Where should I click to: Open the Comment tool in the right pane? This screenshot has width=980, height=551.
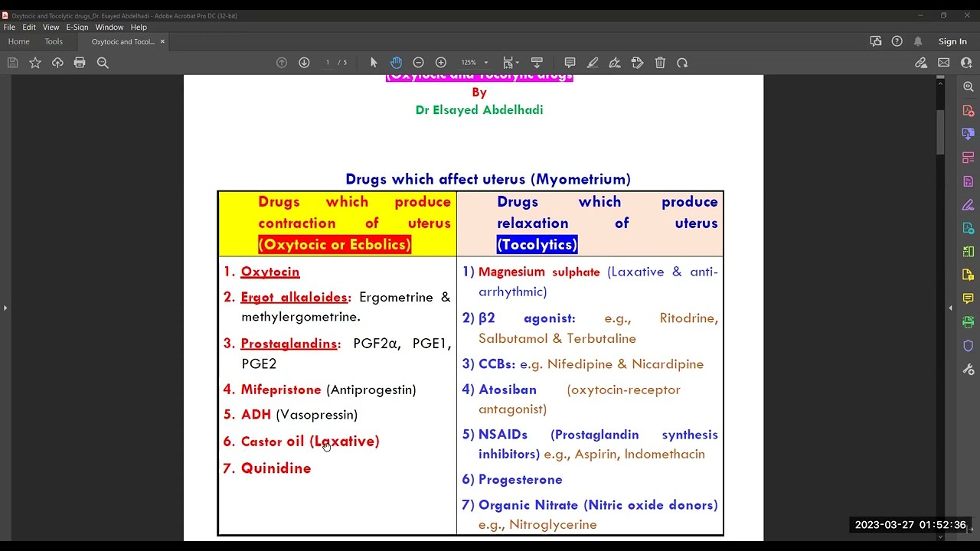pos(969,298)
